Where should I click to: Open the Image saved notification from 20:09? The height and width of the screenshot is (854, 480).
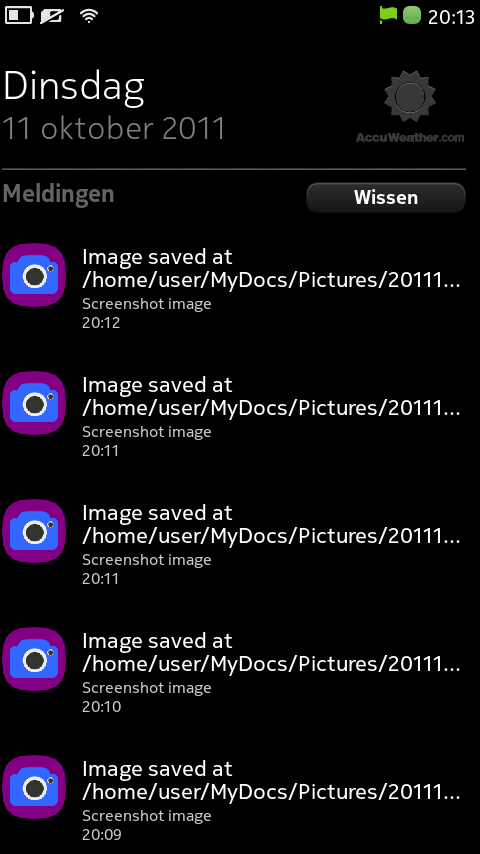233,800
